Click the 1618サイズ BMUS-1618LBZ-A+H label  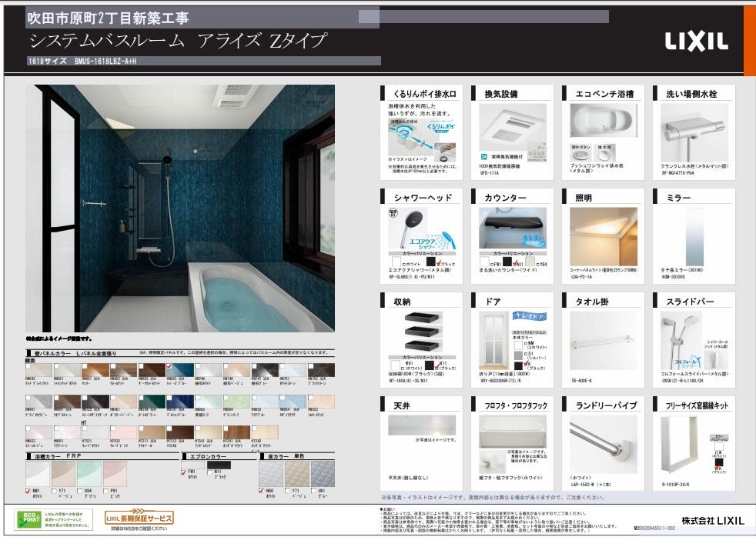point(82,62)
